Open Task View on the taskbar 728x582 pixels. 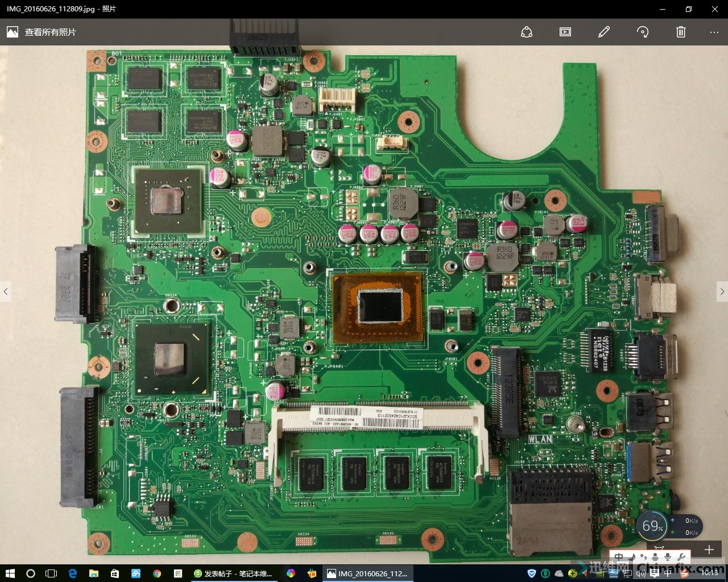pyautogui.click(x=51, y=573)
